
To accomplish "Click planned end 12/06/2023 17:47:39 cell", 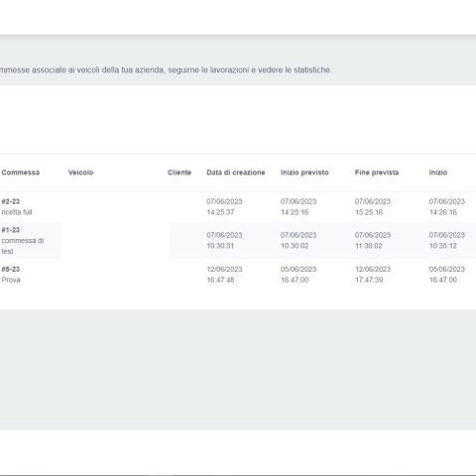I will click(373, 275).
